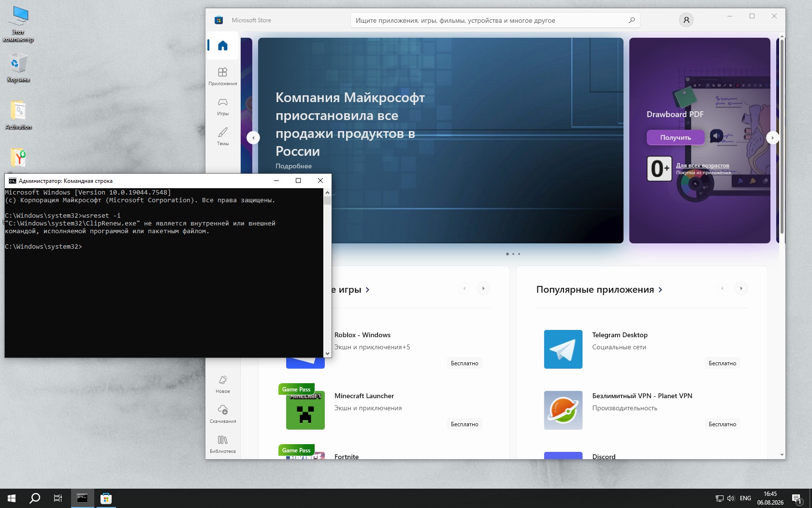This screenshot has width=812, height=508.
Task: Minimize the Command Prompt window
Action: click(276, 180)
